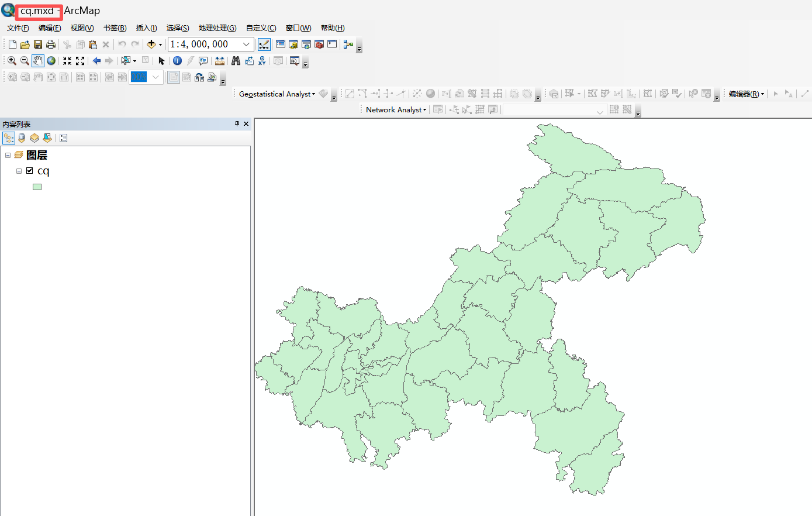Click the Add Data button
Viewport: 812px width, 516px height.
pos(151,44)
